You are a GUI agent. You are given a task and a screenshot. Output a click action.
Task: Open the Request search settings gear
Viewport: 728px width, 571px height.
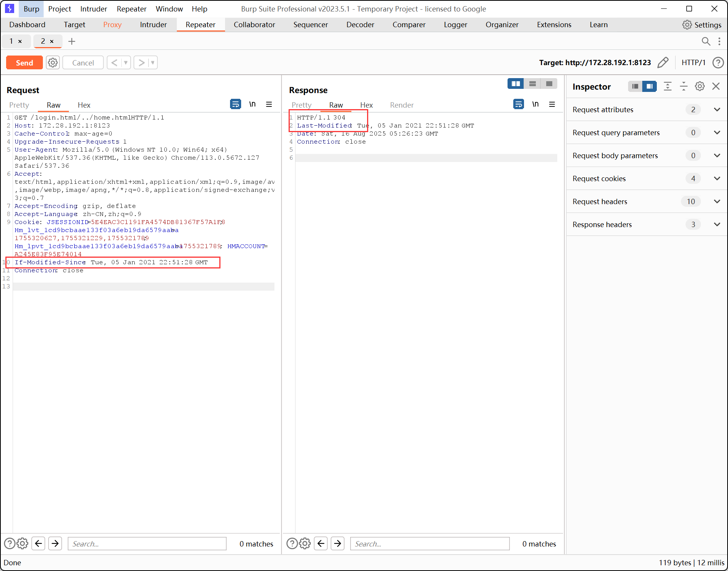23,543
